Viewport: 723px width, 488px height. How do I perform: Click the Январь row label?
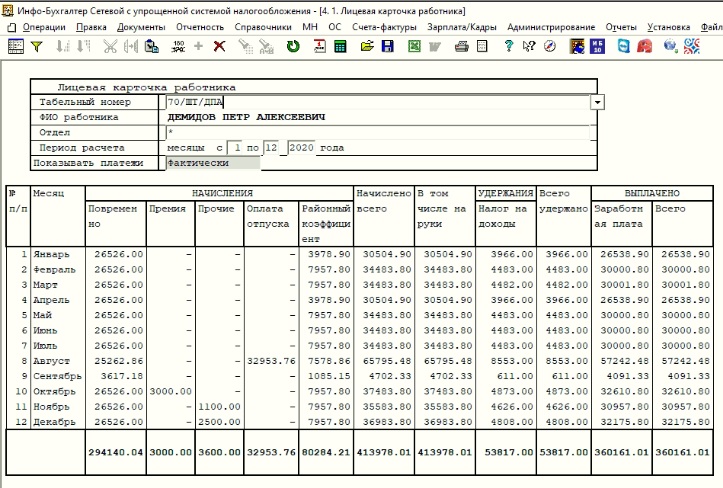click(51, 255)
